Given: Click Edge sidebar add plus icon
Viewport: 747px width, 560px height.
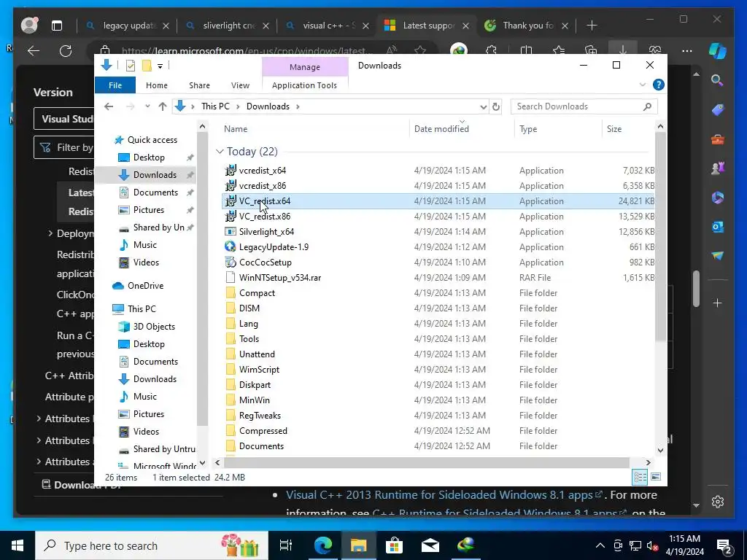Looking at the screenshot, I should click(x=718, y=303).
